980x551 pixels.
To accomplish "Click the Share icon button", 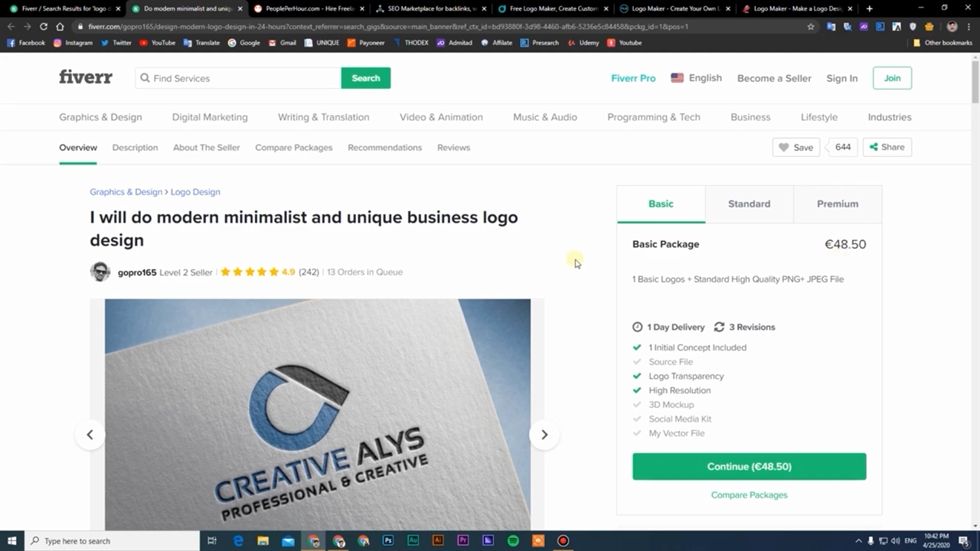I will (887, 147).
